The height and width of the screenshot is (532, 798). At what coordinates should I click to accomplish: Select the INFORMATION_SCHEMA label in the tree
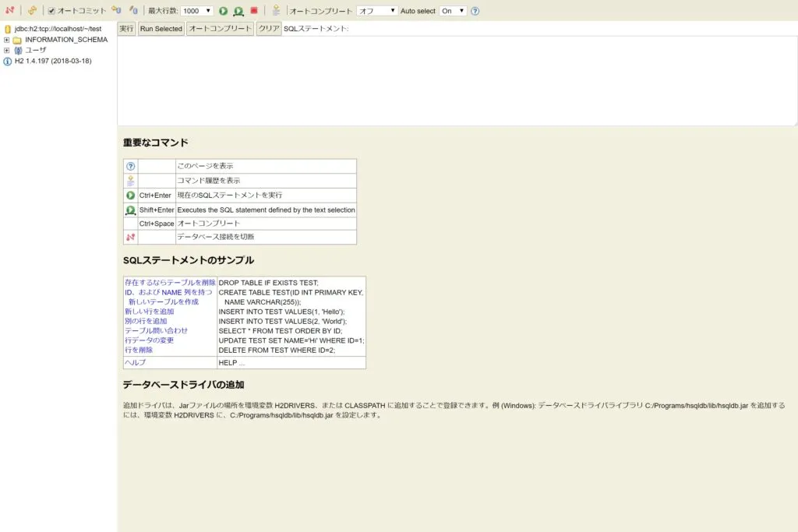(x=66, y=40)
